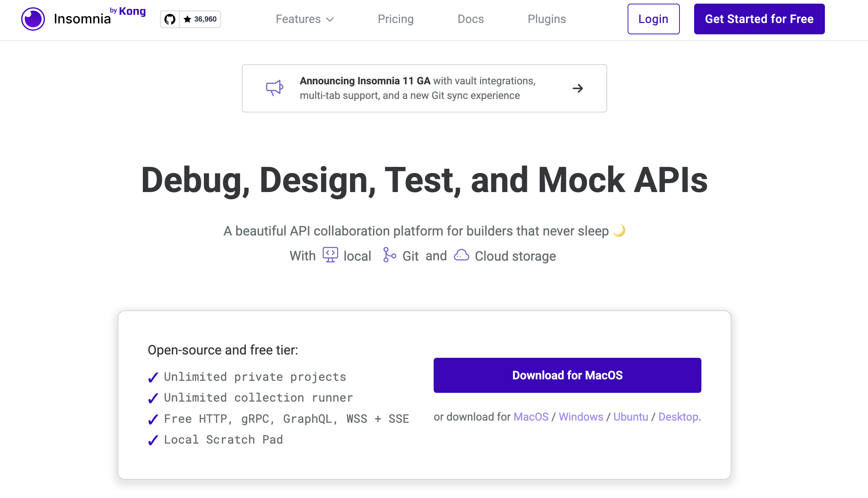Image resolution: width=868 pixels, height=498 pixels.
Task: Click the local storage monitor icon
Action: [x=330, y=255]
